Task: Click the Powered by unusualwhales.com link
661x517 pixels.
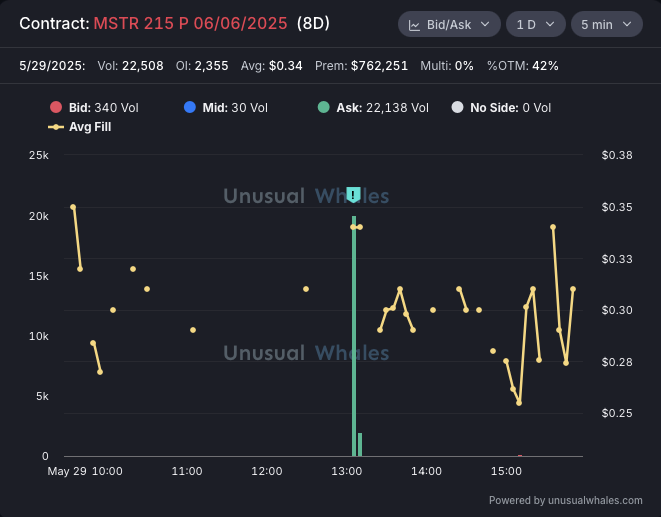Action: coord(566,501)
